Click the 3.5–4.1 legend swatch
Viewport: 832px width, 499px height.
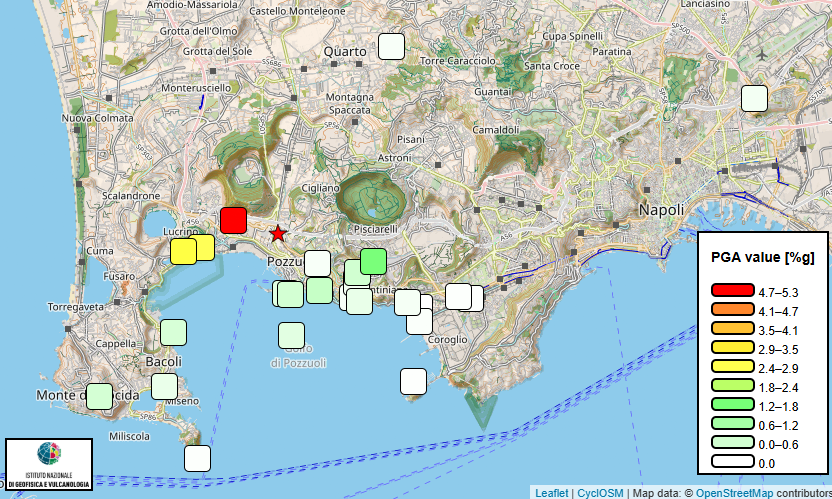pos(733,328)
